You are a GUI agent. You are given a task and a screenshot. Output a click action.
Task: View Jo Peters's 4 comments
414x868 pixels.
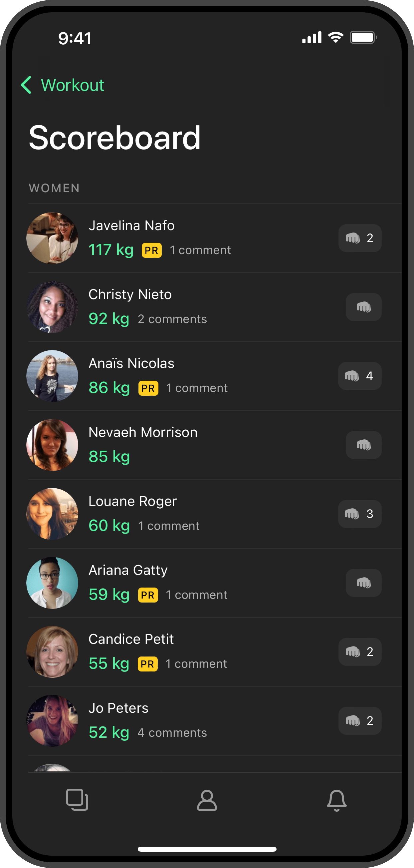(x=172, y=733)
